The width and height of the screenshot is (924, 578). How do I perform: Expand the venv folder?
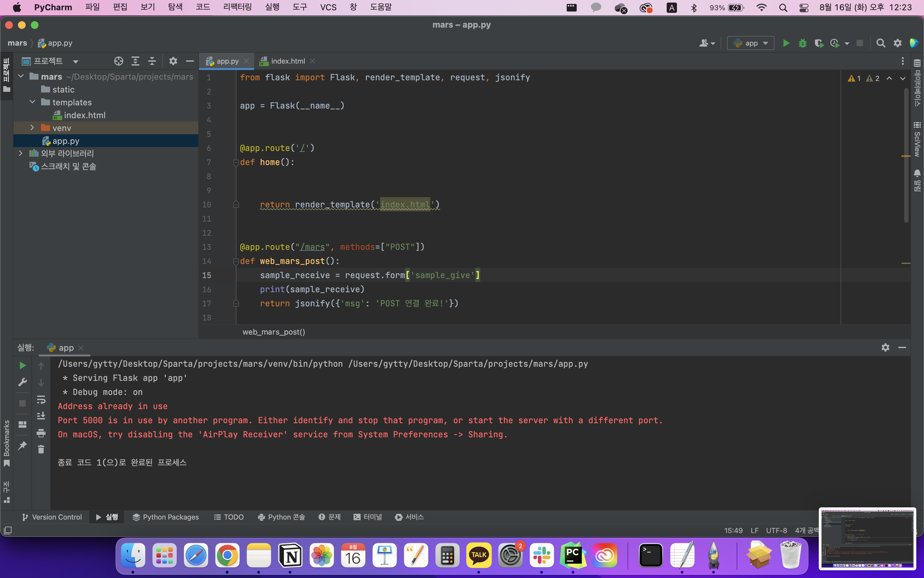pyautogui.click(x=32, y=128)
